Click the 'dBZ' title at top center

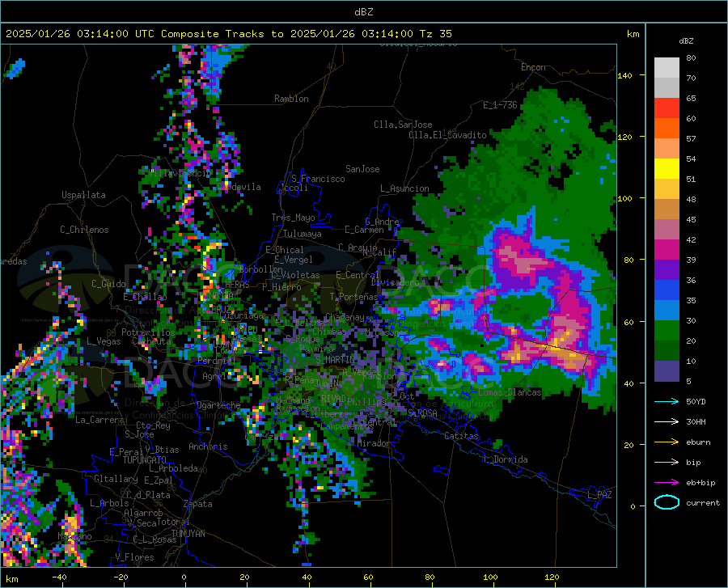(363, 12)
